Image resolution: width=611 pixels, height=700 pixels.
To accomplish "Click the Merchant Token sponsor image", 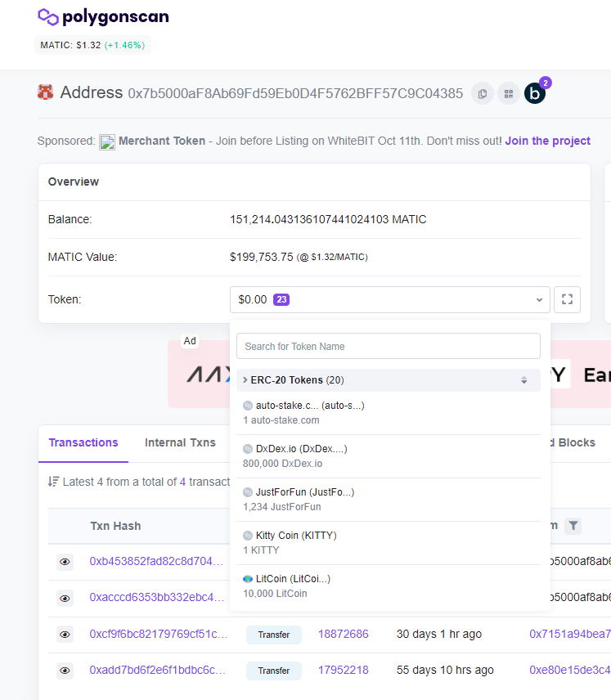I will tap(107, 142).
